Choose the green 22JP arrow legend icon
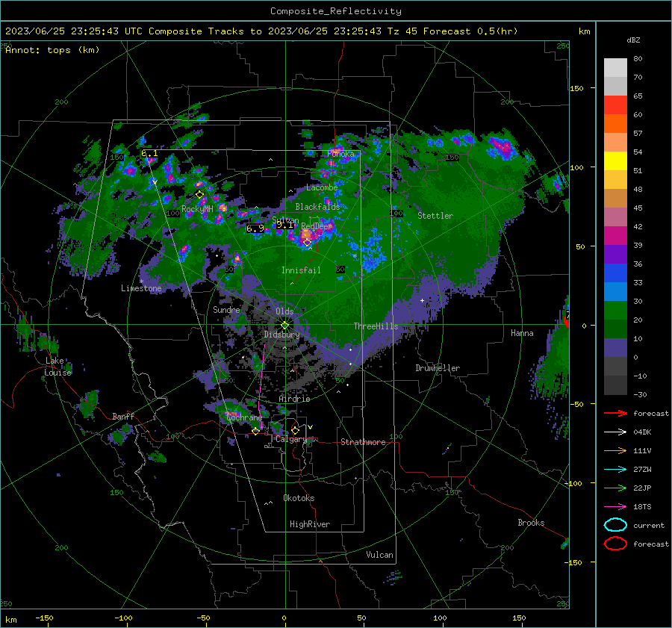Image resolution: width=672 pixels, height=628 pixels. 615,488
